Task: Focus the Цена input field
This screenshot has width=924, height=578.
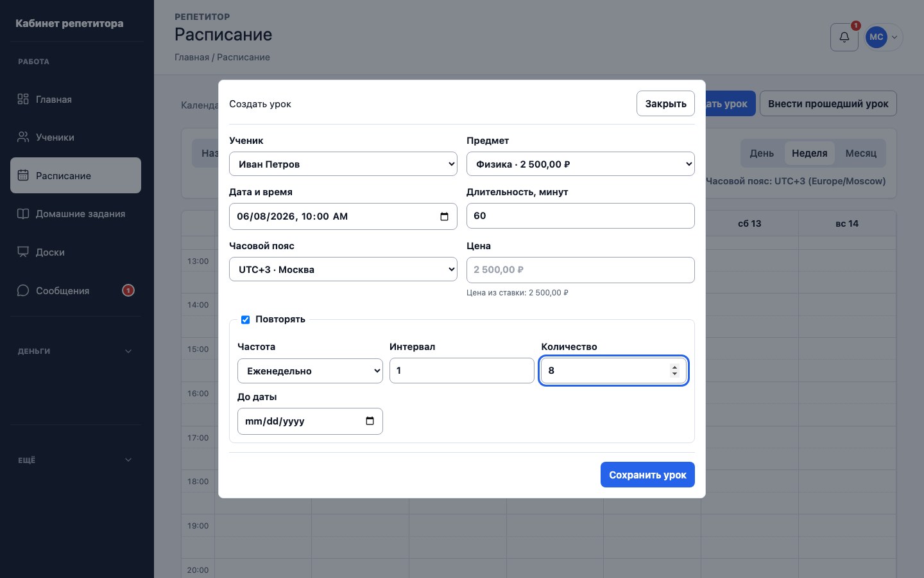Action: click(581, 270)
